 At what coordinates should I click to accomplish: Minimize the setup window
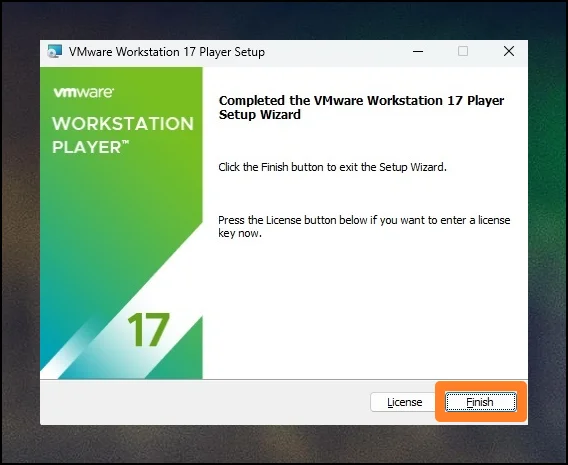418,51
